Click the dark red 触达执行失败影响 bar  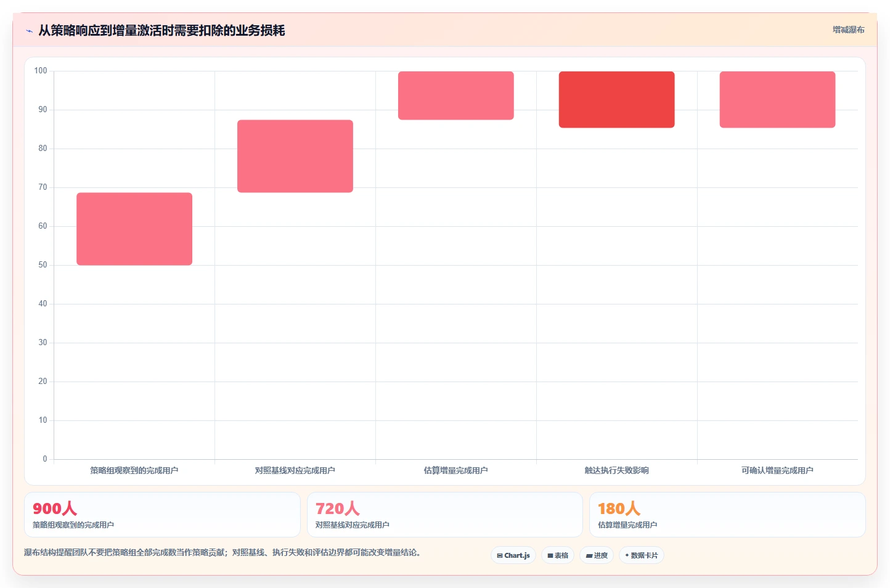[x=617, y=99]
